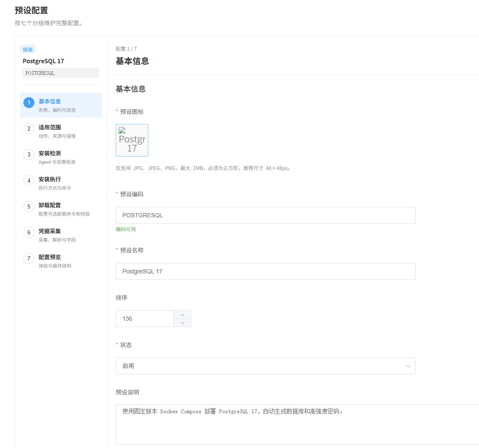Open the 状态 dropdown showing 启用

[265, 366]
